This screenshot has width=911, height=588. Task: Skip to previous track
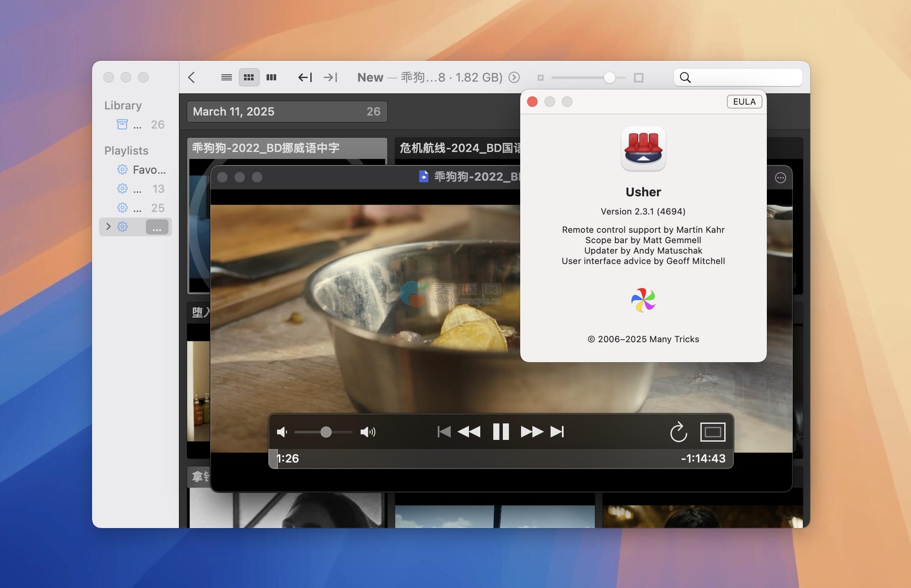coord(444,432)
